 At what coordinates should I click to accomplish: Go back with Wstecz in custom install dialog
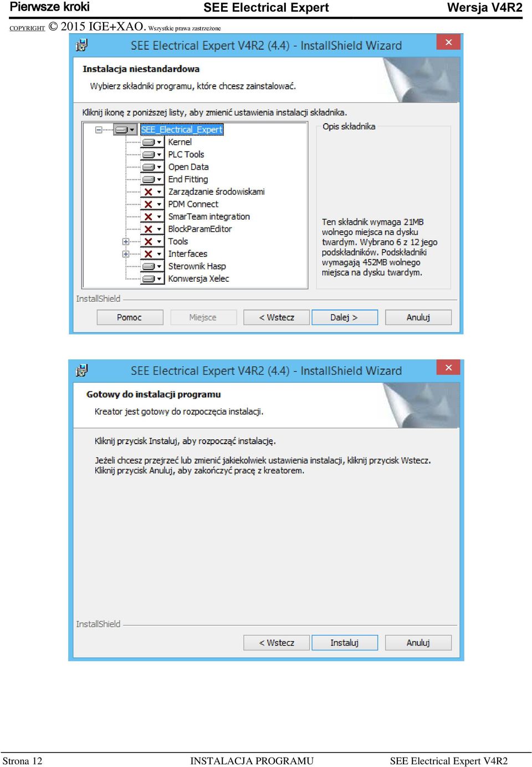click(x=277, y=317)
